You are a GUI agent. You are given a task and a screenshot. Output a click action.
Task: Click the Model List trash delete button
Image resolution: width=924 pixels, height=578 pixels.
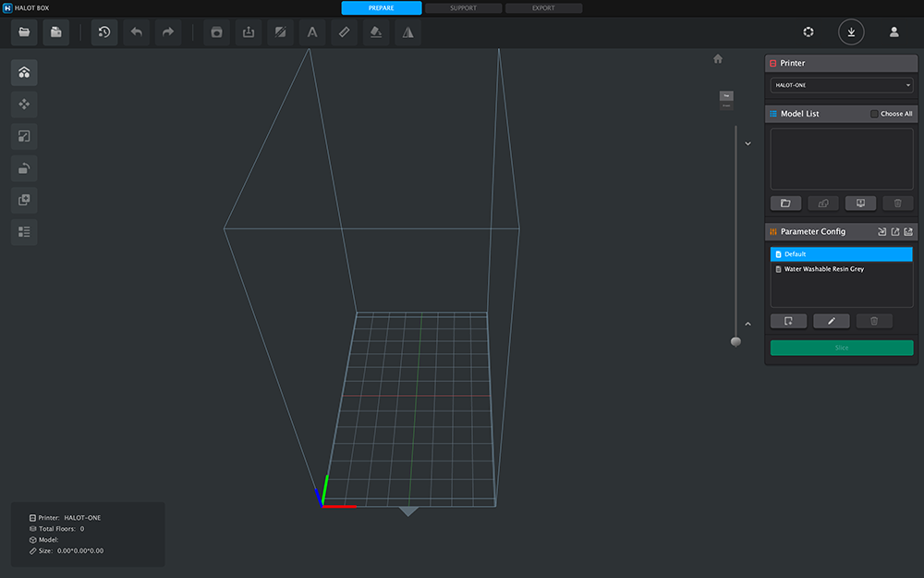click(x=898, y=203)
